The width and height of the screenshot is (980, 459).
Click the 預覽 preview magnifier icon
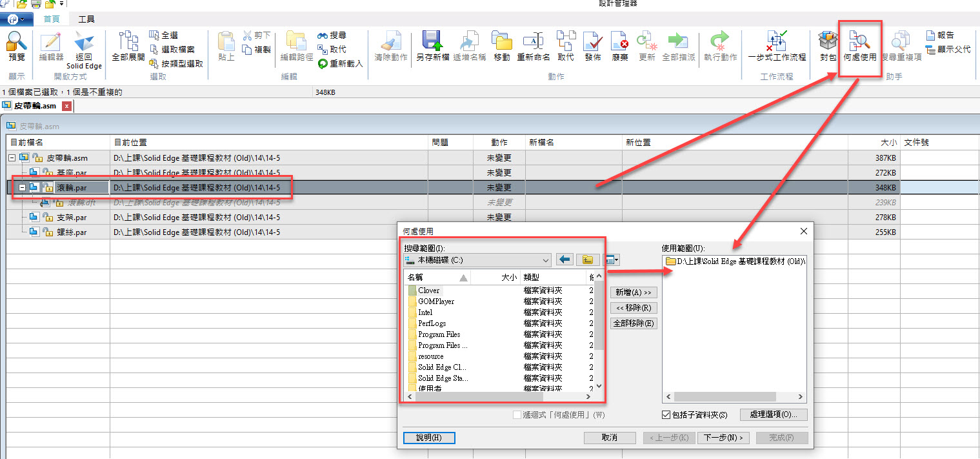tap(16, 42)
